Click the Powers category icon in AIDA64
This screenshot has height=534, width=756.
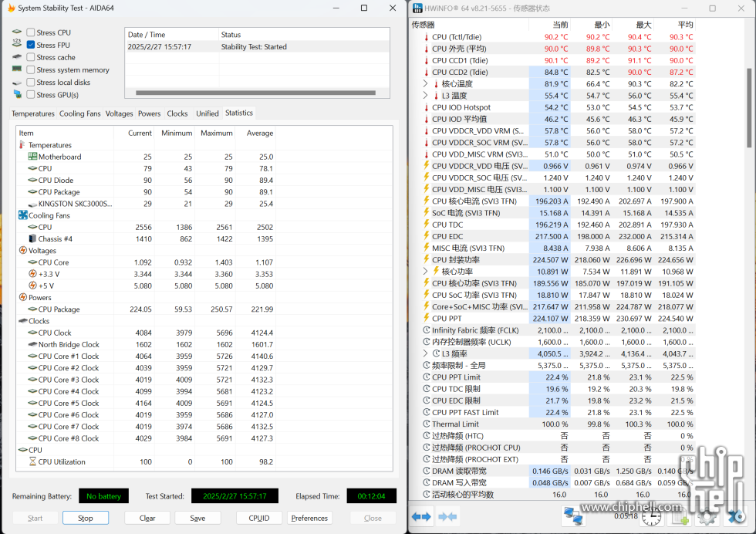(x=22, y=297)
